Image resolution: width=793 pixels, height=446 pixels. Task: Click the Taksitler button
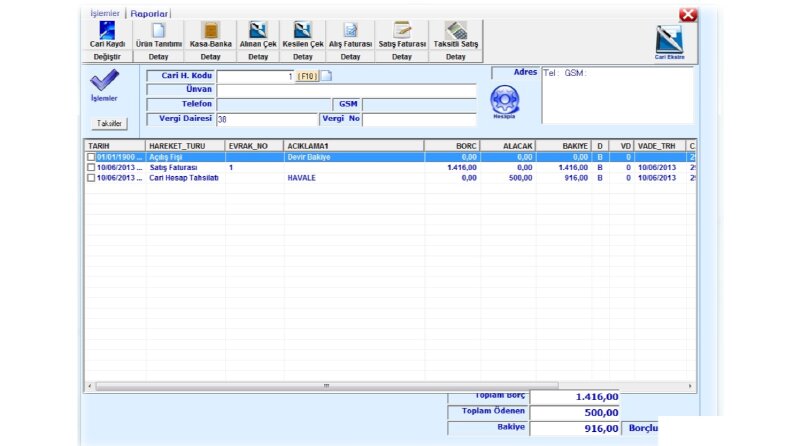pos(109,123)
